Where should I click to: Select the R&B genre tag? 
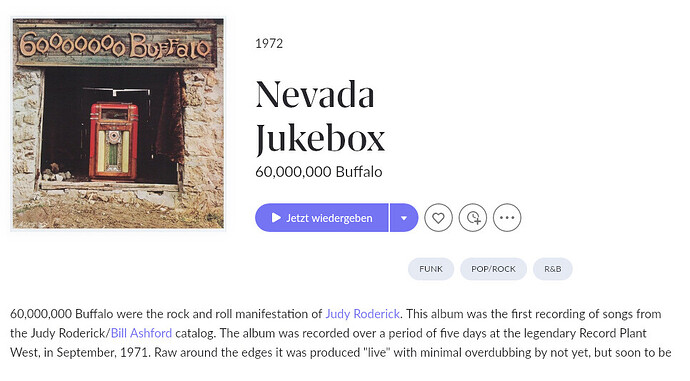click(553, 269)
